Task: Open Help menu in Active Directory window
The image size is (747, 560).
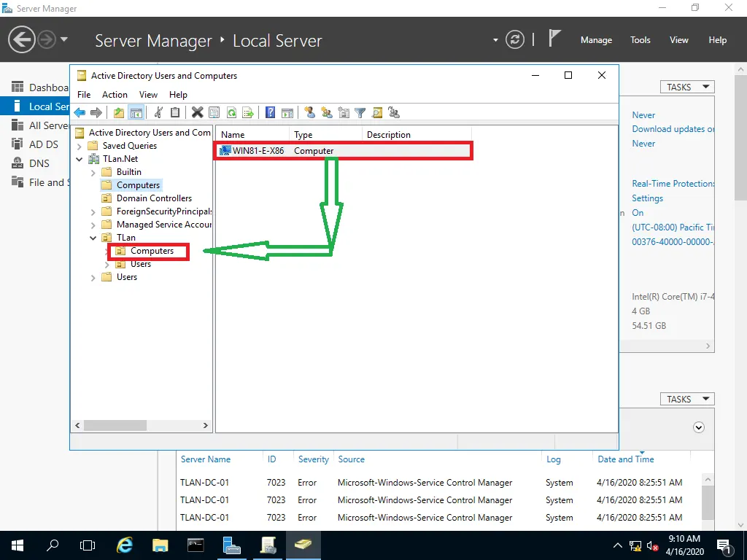Action: click(x=178, y=95)
